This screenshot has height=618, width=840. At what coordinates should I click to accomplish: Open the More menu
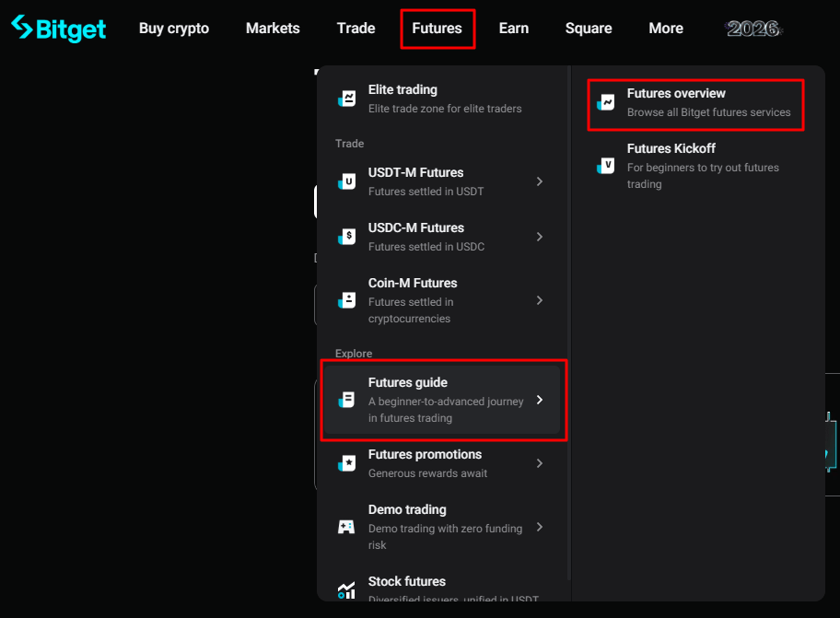pos(666,29)
